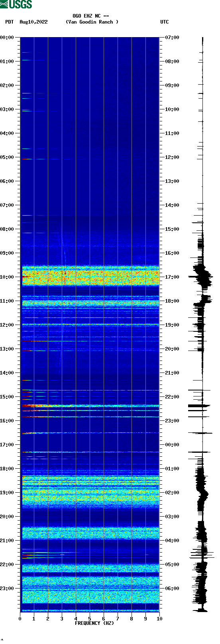Image resolution: width=220 pixels, height=644 pixels.
Task: Click the Van Goodin Ranch subtitle
Action: pyautogui.click(x=92, y=22)
